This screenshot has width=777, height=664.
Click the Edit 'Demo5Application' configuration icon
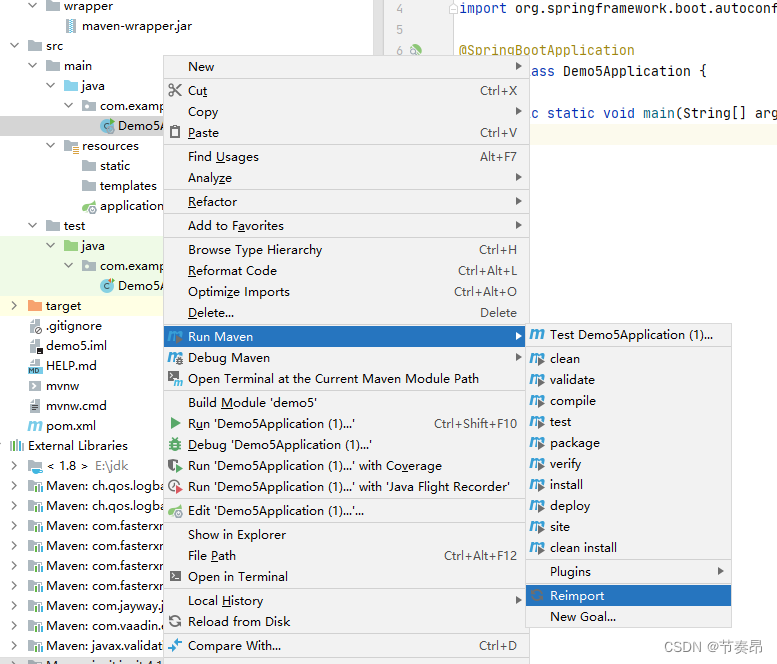coord(175,511)
